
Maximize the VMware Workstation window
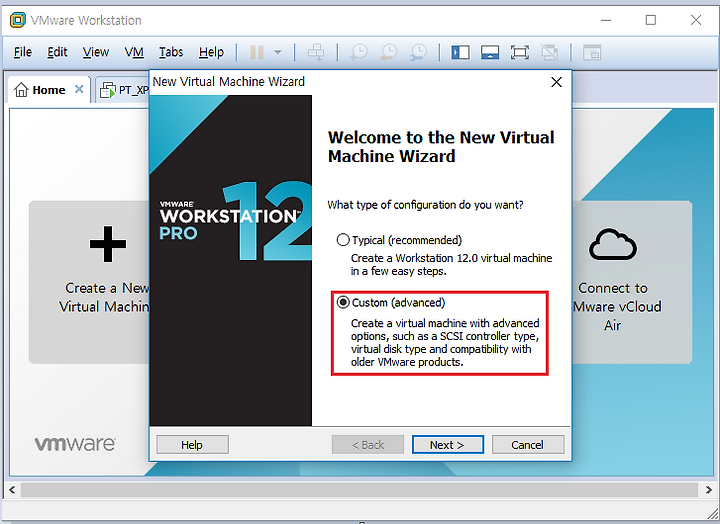tap(651, 20)
